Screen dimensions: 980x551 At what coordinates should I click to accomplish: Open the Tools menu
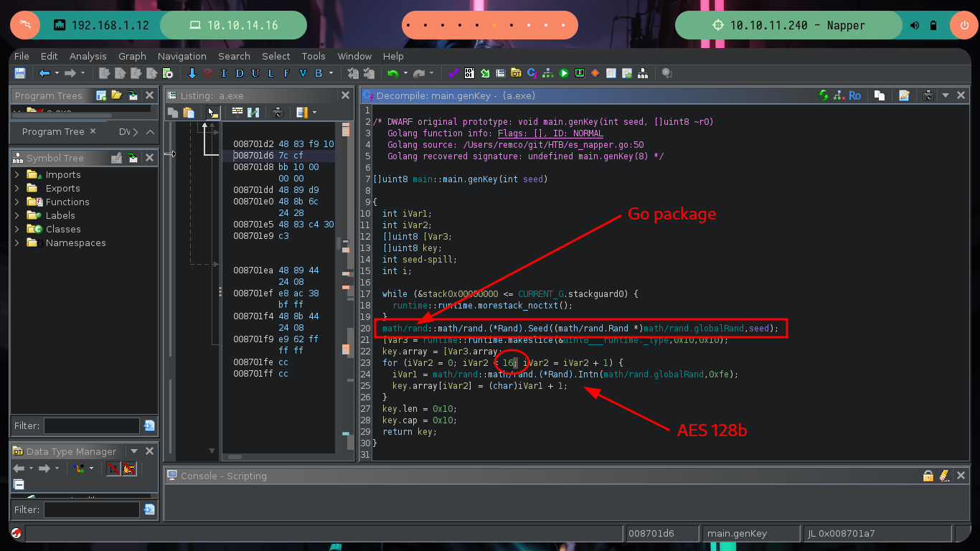[x=314, y=56]
